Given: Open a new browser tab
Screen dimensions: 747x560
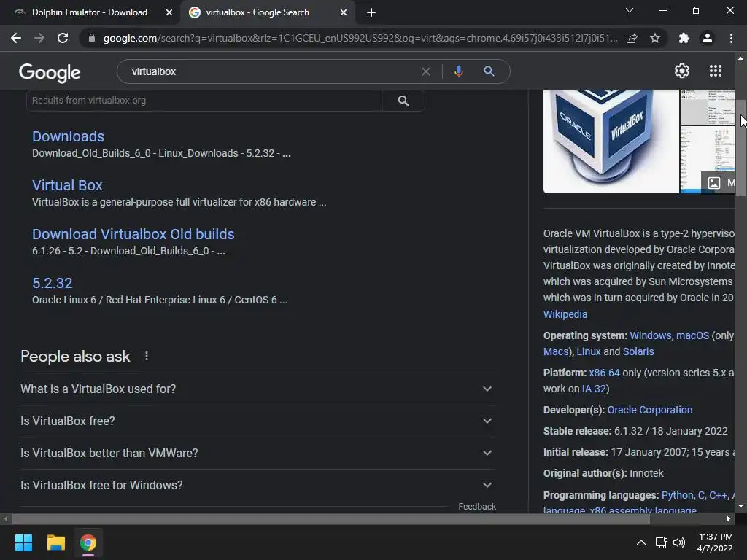Looking at the screenshot, I should (371, 12).
